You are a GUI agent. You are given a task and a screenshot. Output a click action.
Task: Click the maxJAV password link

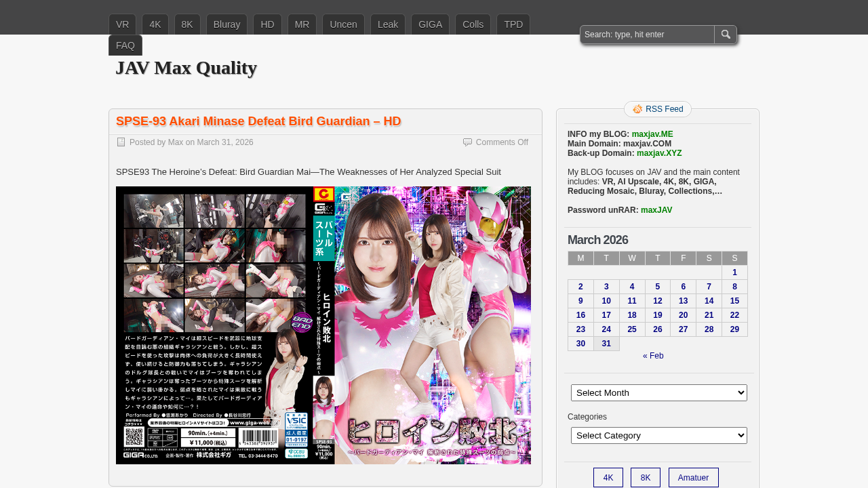coord(656,210)
